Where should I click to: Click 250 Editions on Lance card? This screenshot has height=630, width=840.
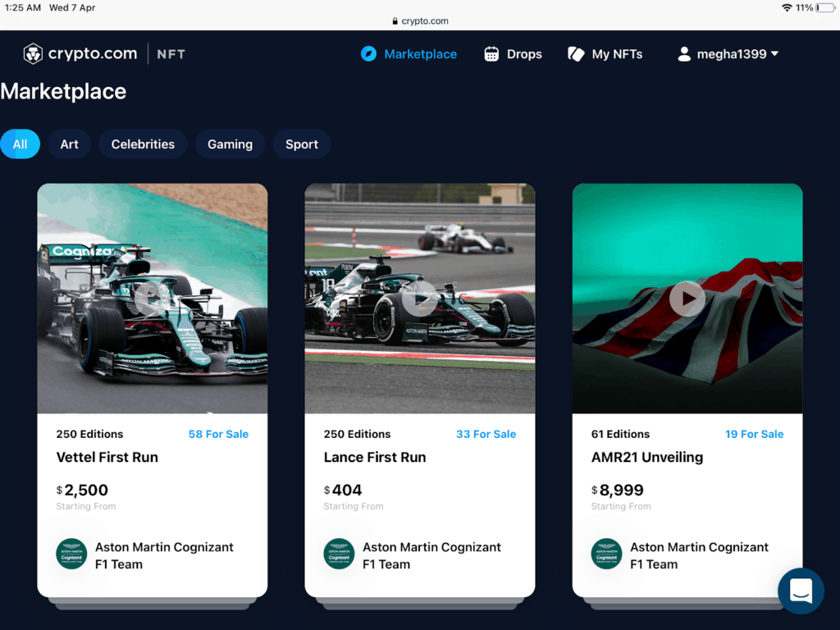357,434
